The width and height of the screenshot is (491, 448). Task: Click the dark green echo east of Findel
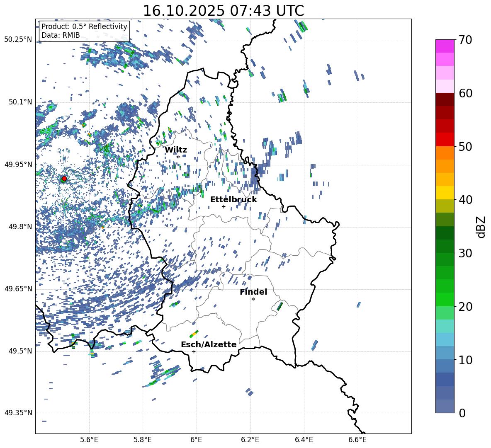280,306
